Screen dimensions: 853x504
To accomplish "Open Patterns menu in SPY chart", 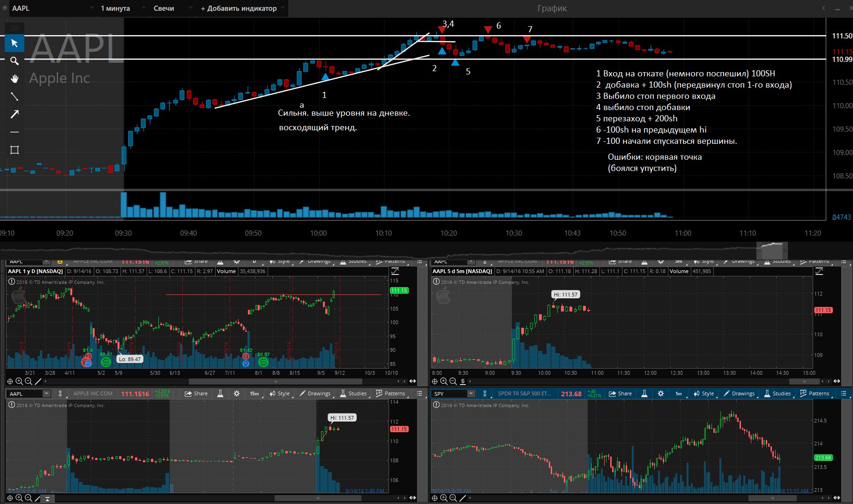I will click(x=815, y=393).
